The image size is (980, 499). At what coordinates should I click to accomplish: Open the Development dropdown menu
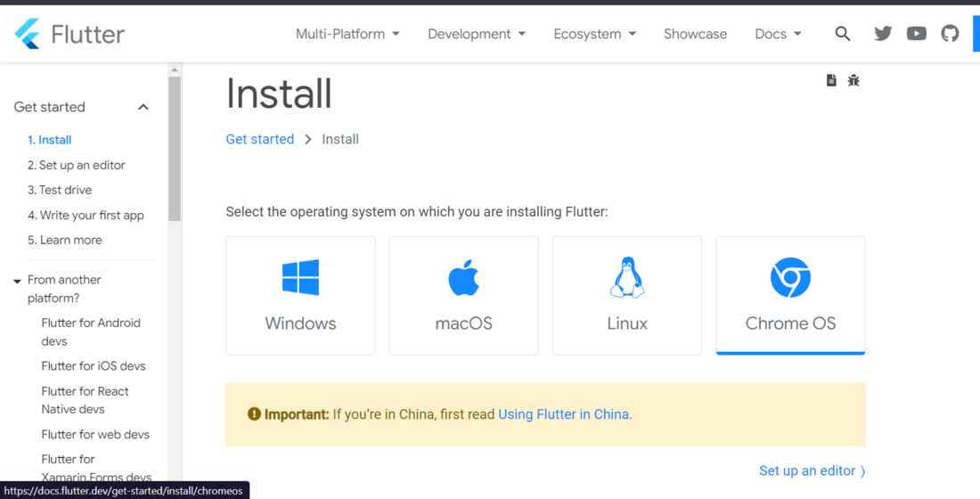pos(477,34)
